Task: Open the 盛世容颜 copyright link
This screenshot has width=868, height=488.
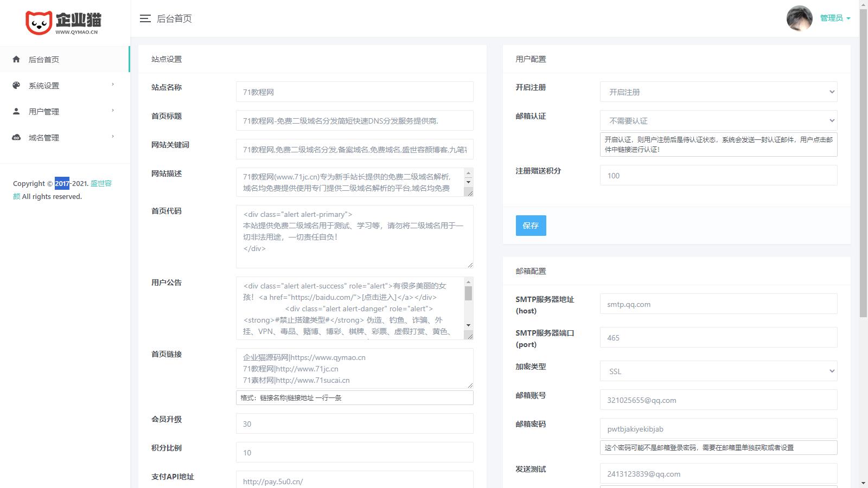Action: [x=101, y=184]
